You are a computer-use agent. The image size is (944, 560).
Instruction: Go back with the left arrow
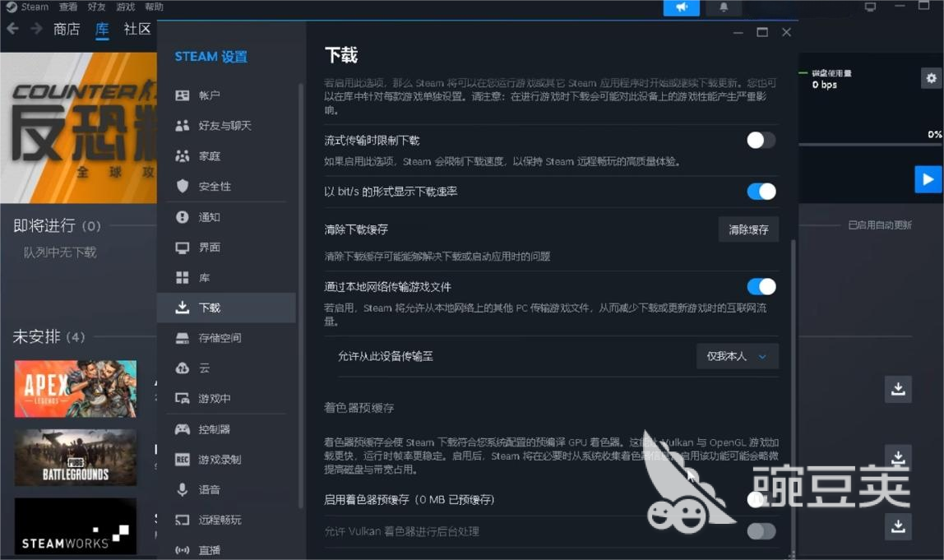pyautogui.click(x=13, y=30)
